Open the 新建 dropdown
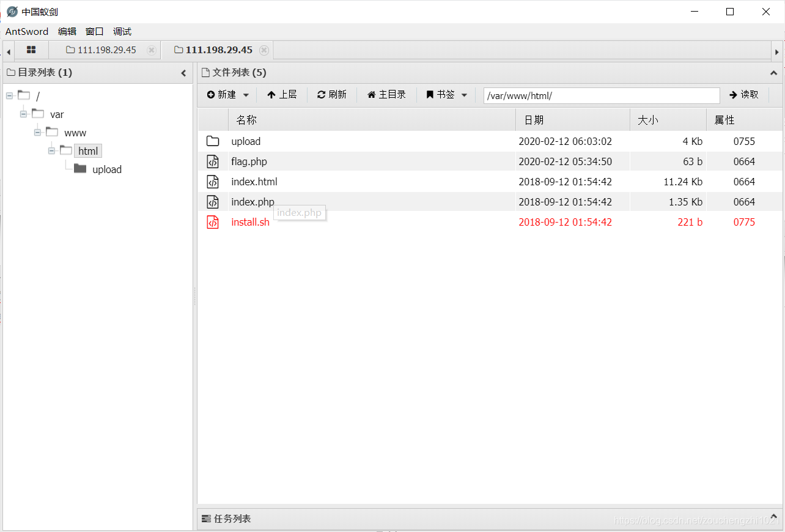This screenshot has width=785, height=532. 228,95
